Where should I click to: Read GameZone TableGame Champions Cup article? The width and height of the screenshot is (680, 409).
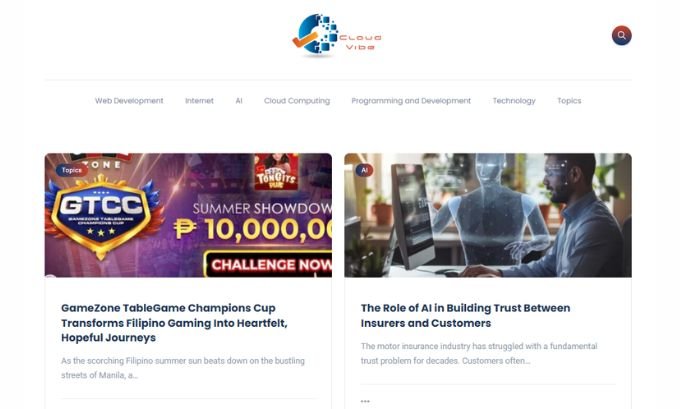tap(174, 323)
